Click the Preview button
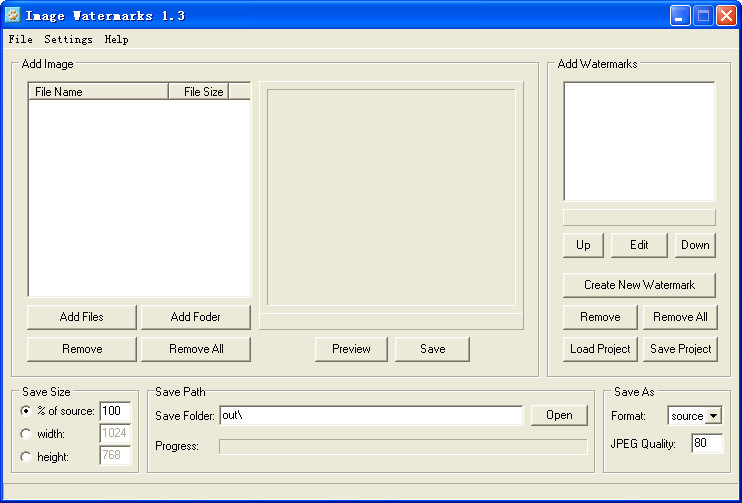The width and height of the screenshot is (742, 503). click(x=351, y=349)
